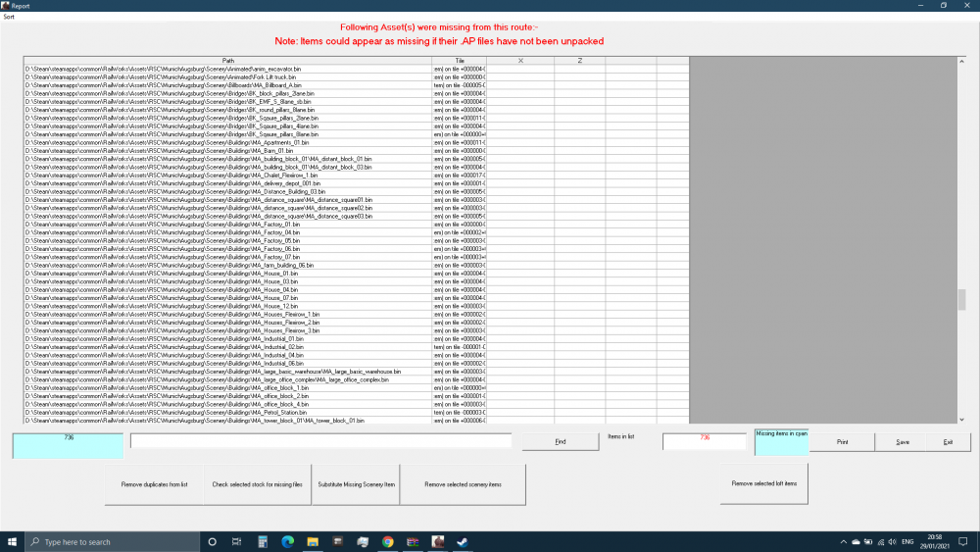The width and height of the screenshot is (980, 552).
Task: Click the Print button
Action: click(842, 442)
